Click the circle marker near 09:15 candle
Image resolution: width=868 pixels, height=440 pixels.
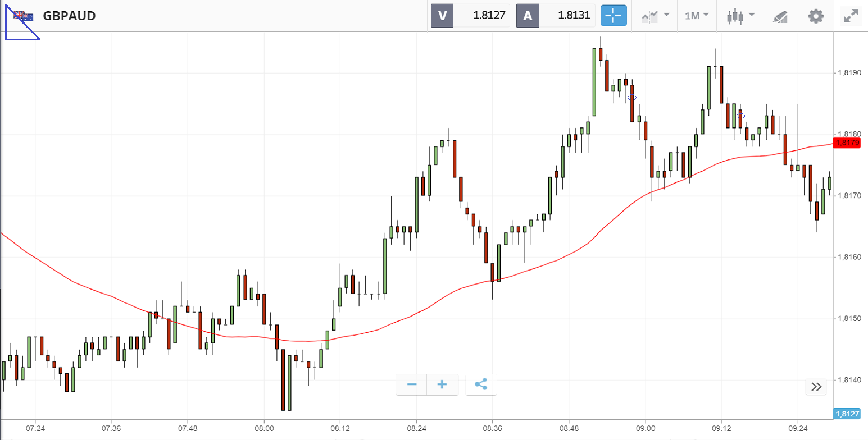pos(741,116)
